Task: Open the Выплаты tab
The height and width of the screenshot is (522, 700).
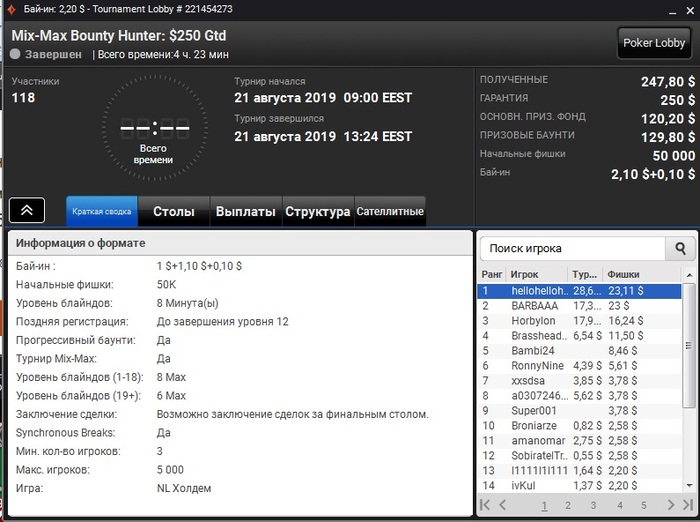Action: (246, 211)
